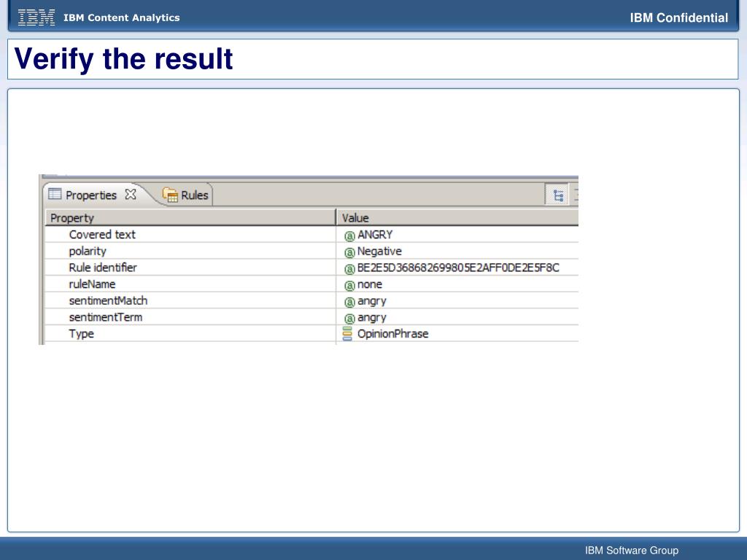747x560 pixels.
Task: Click the Properties tab table icon
Action: 55,194
